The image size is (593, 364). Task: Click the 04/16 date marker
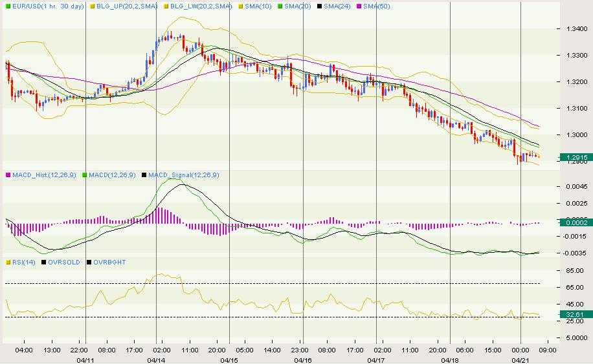tap(303, 360)
